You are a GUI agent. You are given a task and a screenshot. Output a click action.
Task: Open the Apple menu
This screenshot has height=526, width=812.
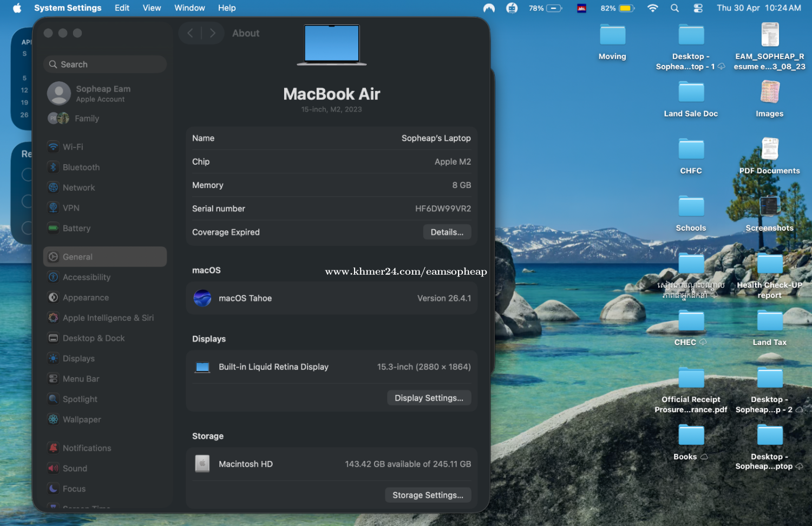coord(17,8)
